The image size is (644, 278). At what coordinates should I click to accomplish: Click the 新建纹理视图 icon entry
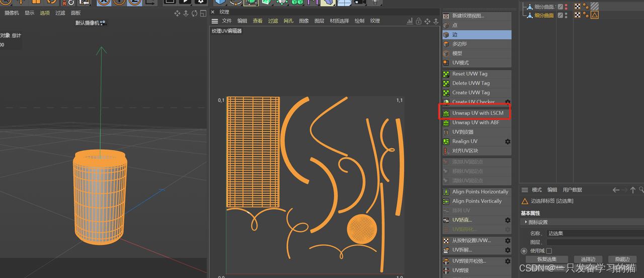[x=476, y=16]
